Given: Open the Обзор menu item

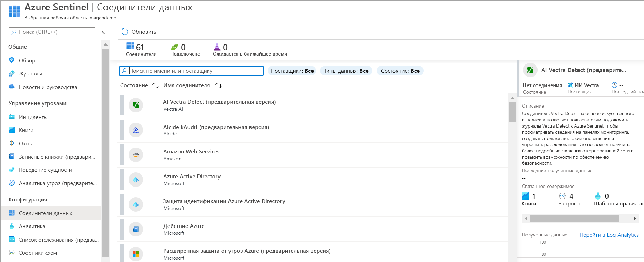Looking at the screenshot, I should point(27,60).
